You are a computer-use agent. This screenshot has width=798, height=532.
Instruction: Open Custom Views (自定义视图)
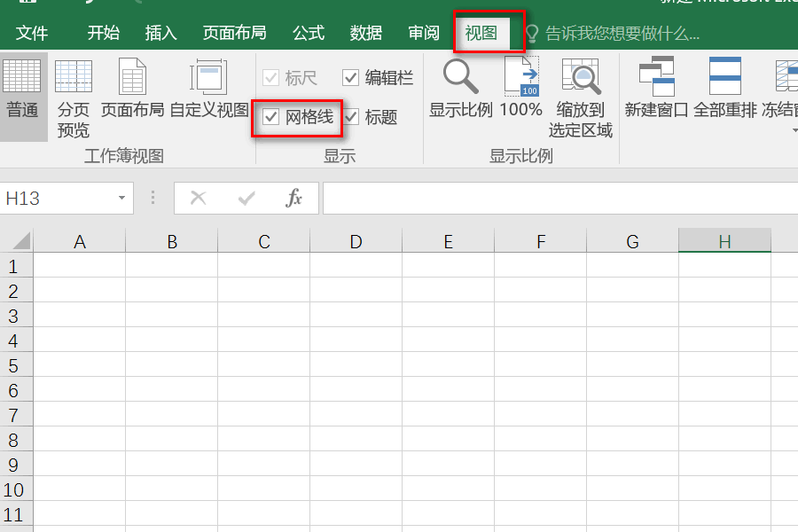[x=208, y=88]
